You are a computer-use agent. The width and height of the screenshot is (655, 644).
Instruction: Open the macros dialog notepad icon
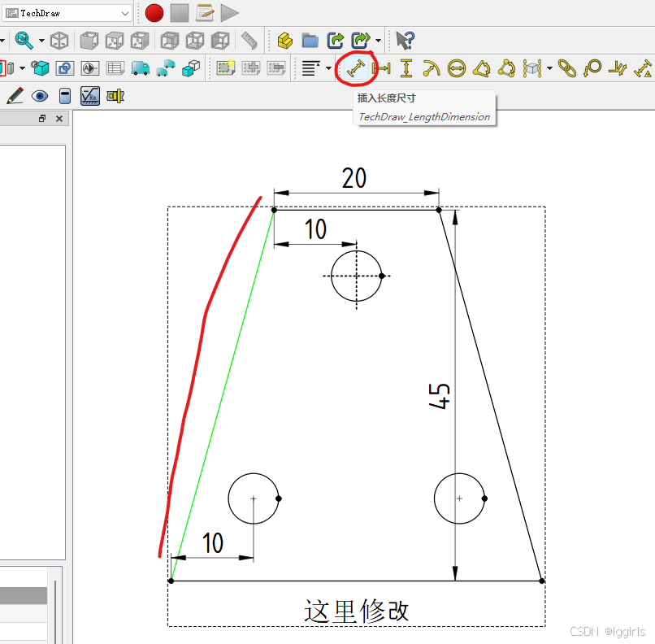pyautogui.click(x=205, y=13)
